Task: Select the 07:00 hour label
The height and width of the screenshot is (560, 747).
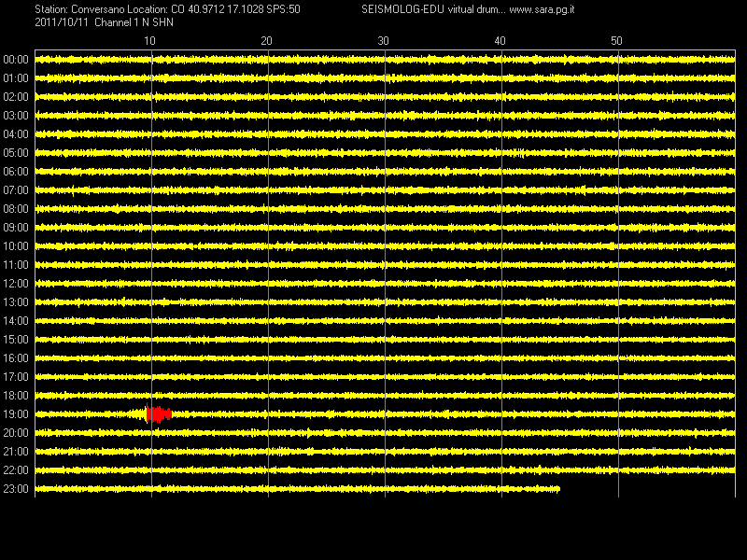Action: point(16,190)
